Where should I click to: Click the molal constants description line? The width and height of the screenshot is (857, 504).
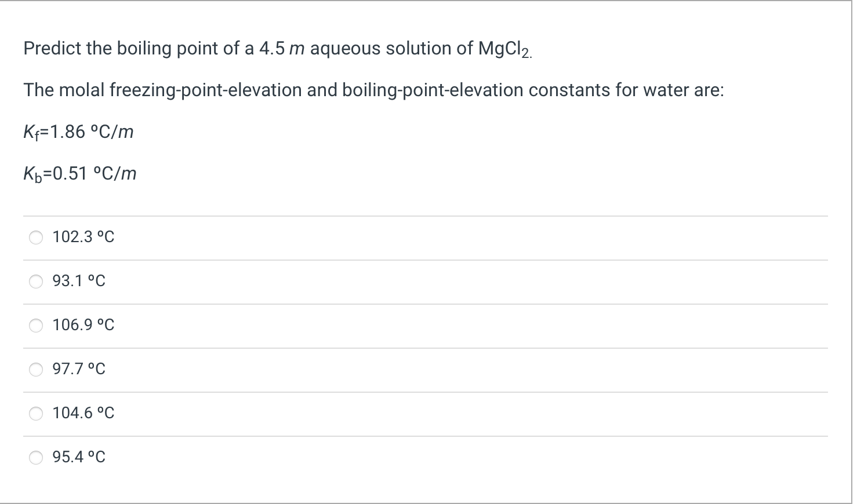click(x=373, y=90)
